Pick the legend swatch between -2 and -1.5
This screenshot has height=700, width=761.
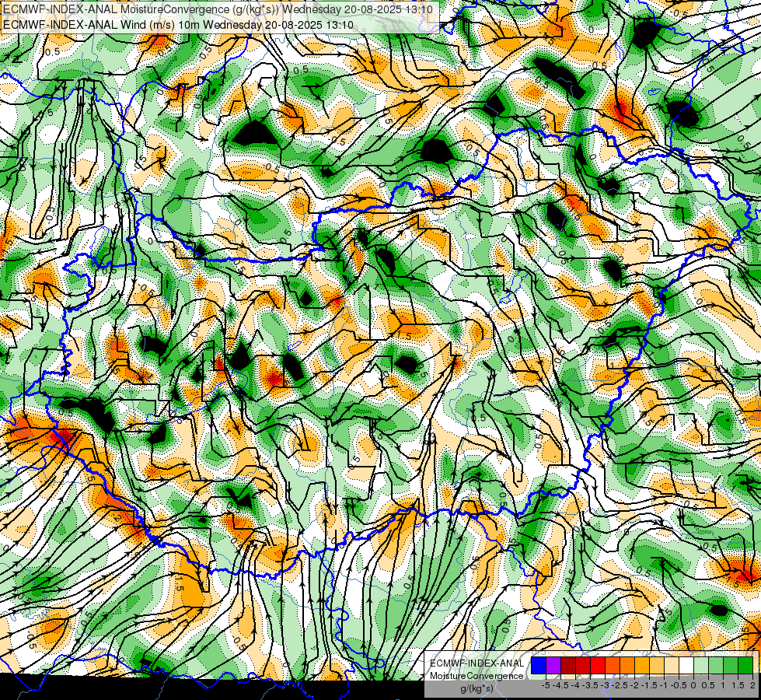click(642, 666)
